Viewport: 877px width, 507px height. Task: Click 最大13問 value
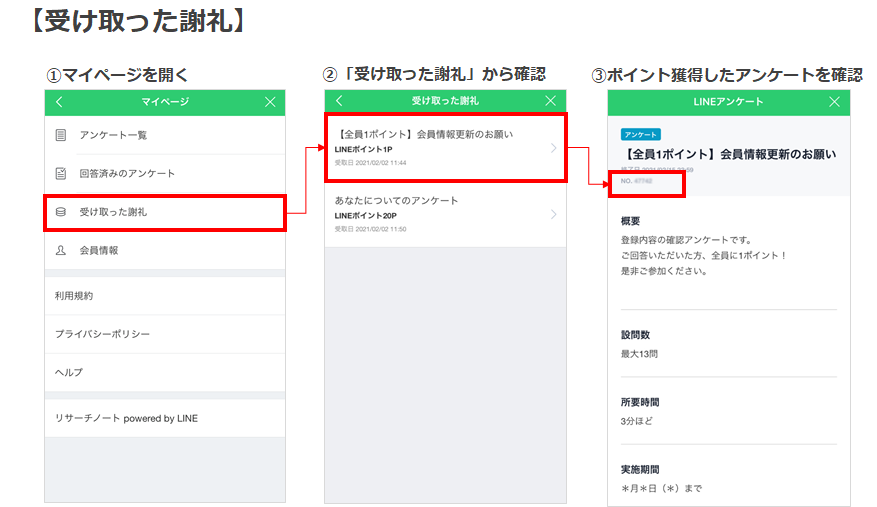[x=639, y=354]
